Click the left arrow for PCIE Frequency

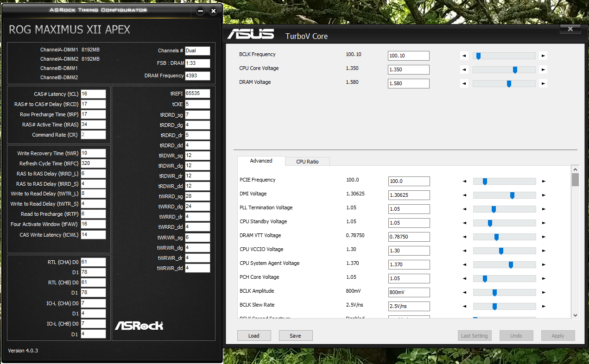point(464,182)
